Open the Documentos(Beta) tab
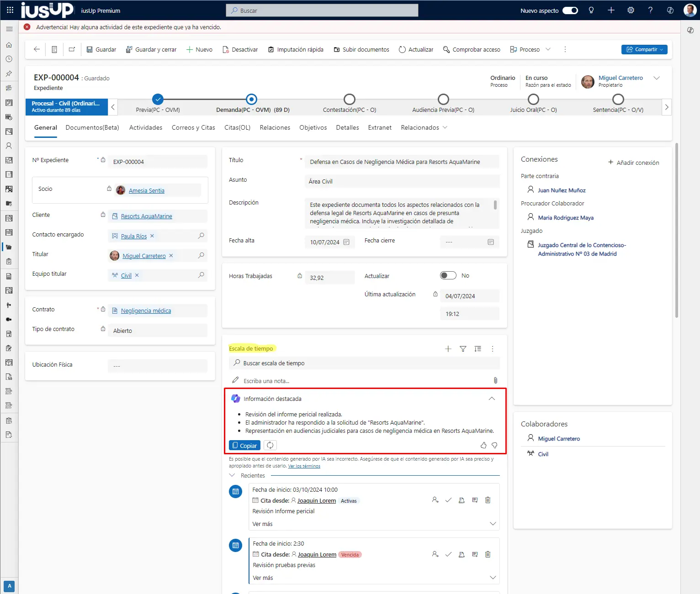 click(x=92, y=128)
